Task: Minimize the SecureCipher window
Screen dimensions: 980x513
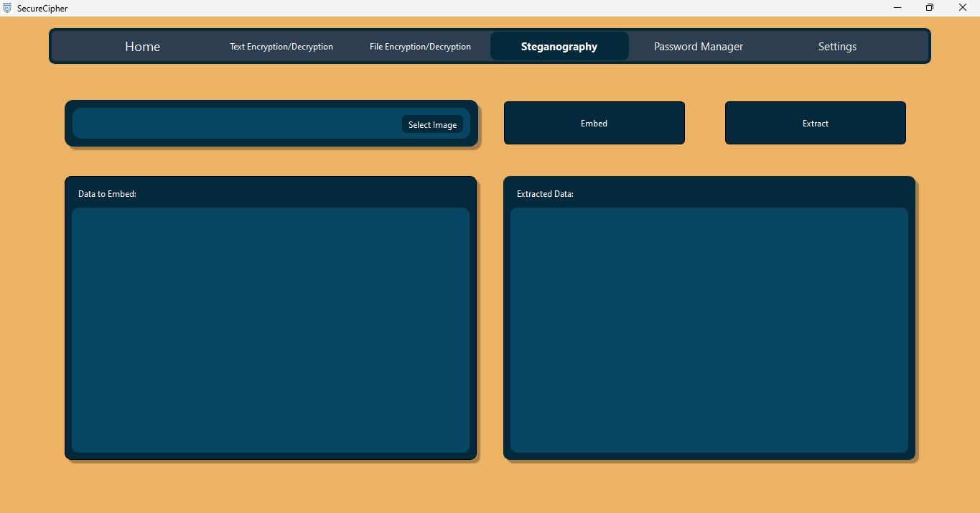Action: point(897,8)
